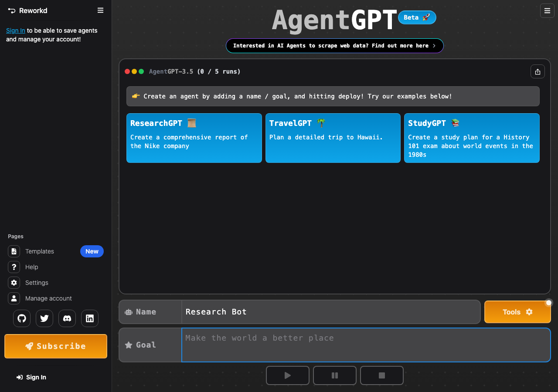Collapse the left sidebar with the hamburger icon
Screen dimensions: 558x392
point(100,10)
